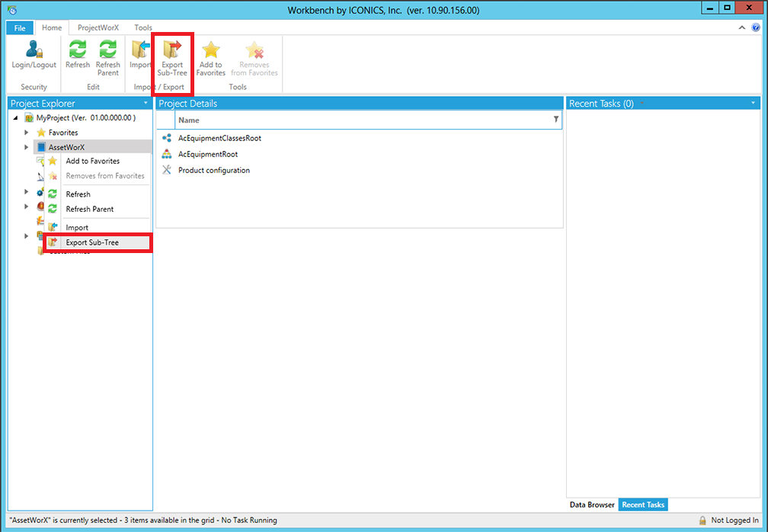768x532 pixels.
Task: Select AcEquipmentClassesRoot in Project Details
Action: click(219, 138)
